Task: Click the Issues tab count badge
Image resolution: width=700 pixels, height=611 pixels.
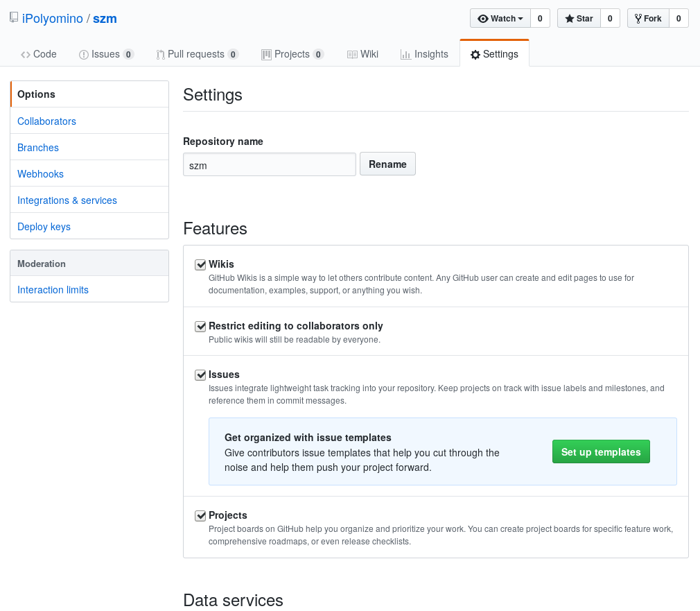Action: [x=128, y=55]
